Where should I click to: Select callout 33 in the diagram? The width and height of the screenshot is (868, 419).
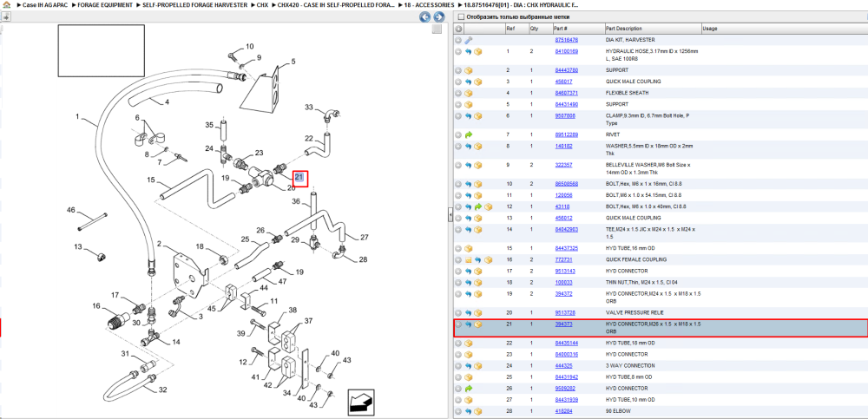click(x=309, y=107)
